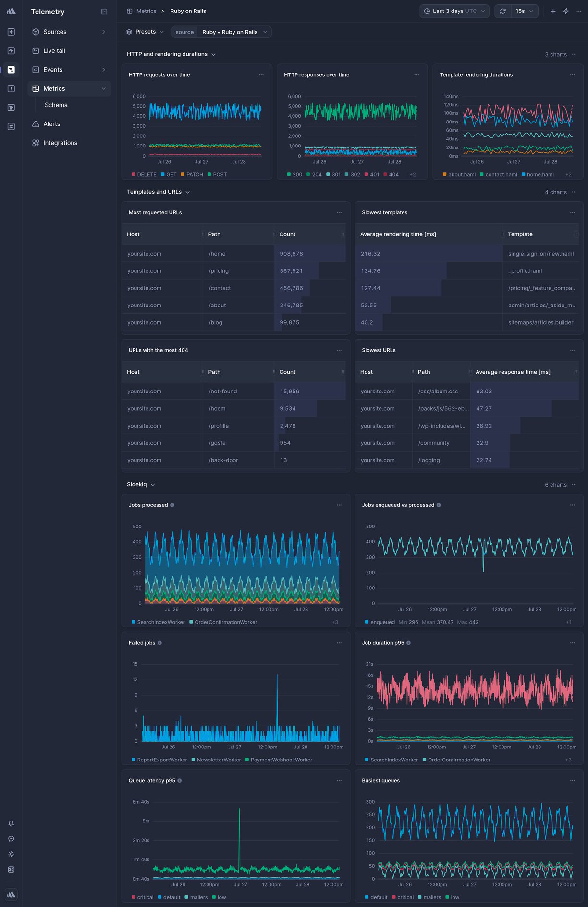Open the Presets dropdown
Screen dimensions: 588x907
coord(145,32)
